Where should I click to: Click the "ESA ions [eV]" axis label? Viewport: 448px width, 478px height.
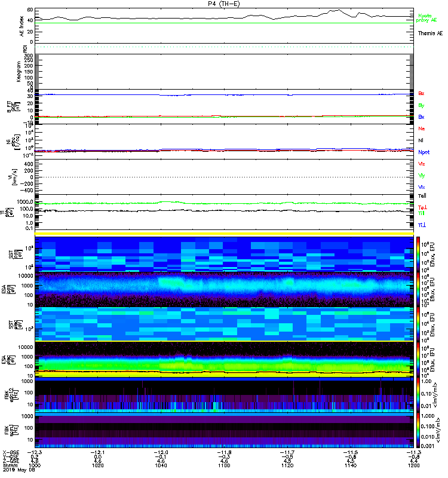point(8,289)
